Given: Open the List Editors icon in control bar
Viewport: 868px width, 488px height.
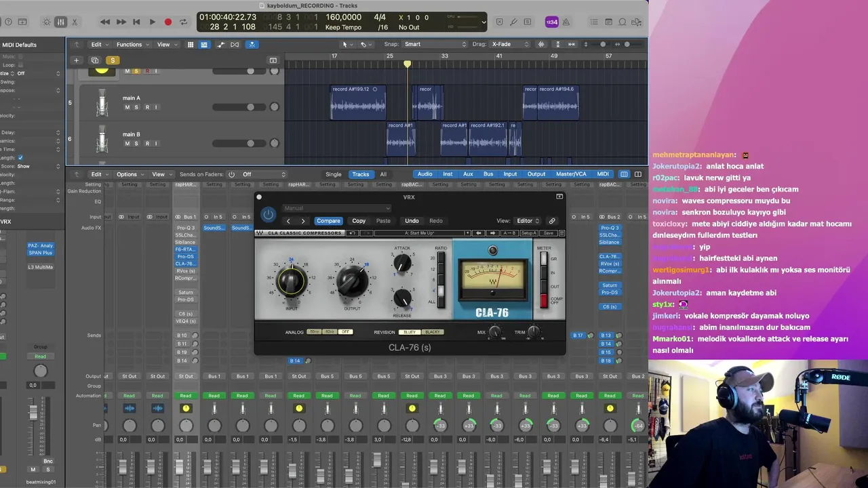Looking at the screenshot, I should click(x=595, y=22).
